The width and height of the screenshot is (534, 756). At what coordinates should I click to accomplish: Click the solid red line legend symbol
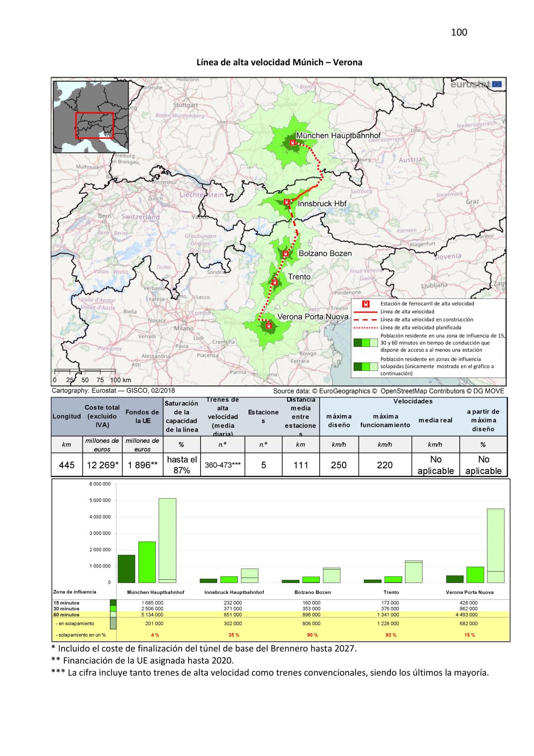tap(365, 312)
